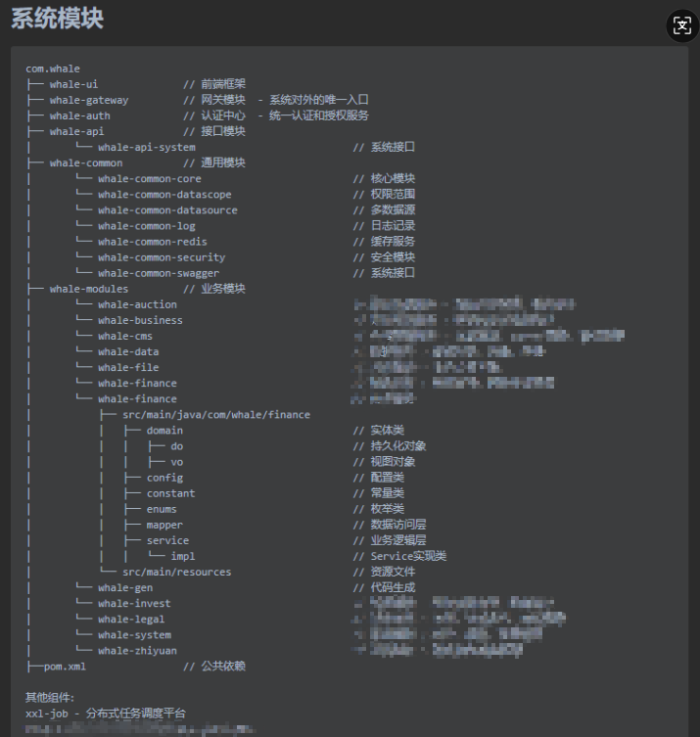Click the whale-common module name

(x=86, y=163)
